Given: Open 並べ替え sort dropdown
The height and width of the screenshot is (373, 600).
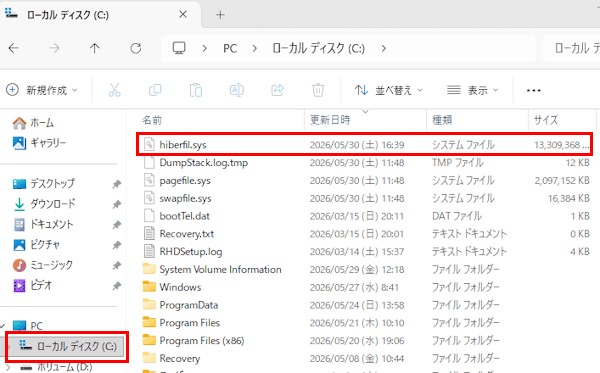Looking at the screenshot, I should [x=389, y=90].
